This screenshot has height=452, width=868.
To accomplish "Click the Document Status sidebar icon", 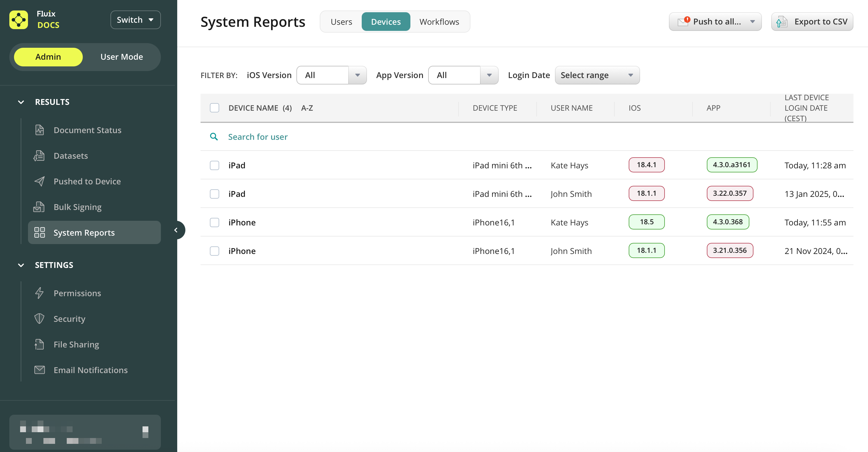I will click(x=39, y=130).
